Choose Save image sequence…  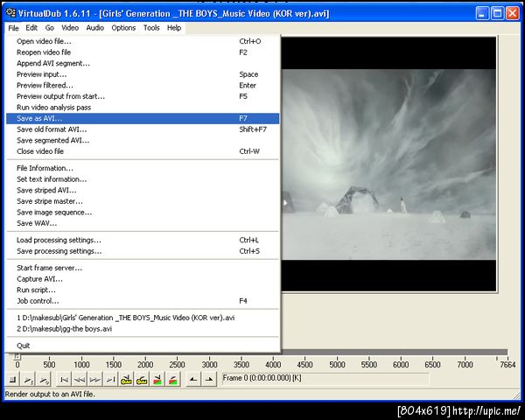pyautogui.click(x=143, y=213)
